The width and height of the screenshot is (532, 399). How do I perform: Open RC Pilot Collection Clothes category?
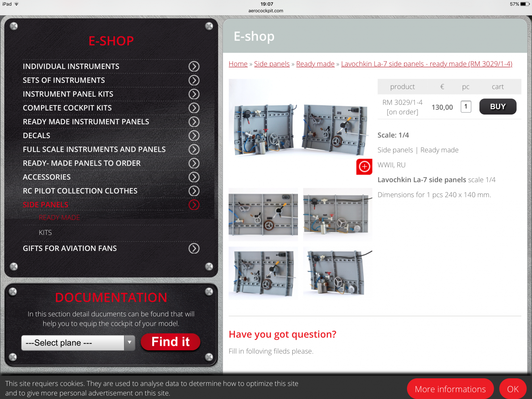80,191
